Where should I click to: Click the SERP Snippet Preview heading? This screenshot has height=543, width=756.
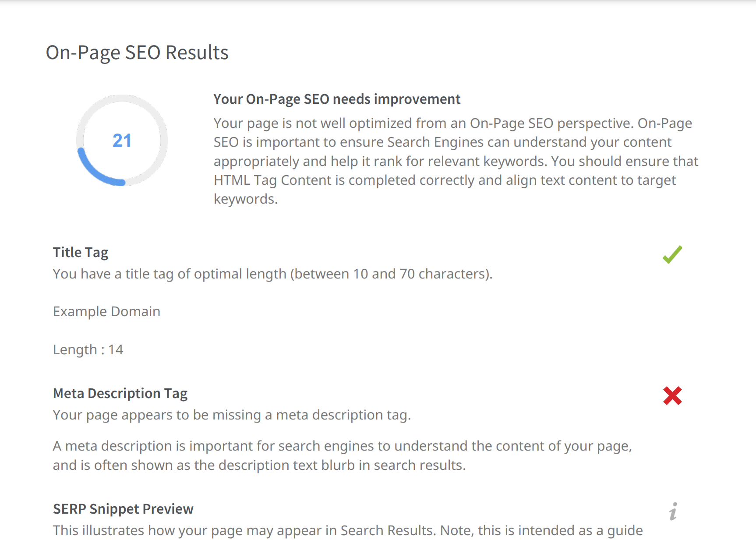[123, 509]
